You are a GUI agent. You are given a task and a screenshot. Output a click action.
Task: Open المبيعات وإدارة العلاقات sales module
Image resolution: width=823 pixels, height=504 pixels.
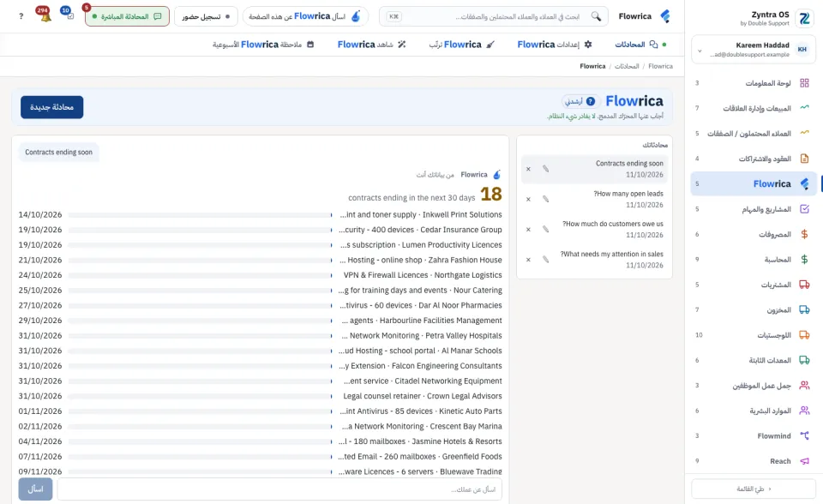754,108
